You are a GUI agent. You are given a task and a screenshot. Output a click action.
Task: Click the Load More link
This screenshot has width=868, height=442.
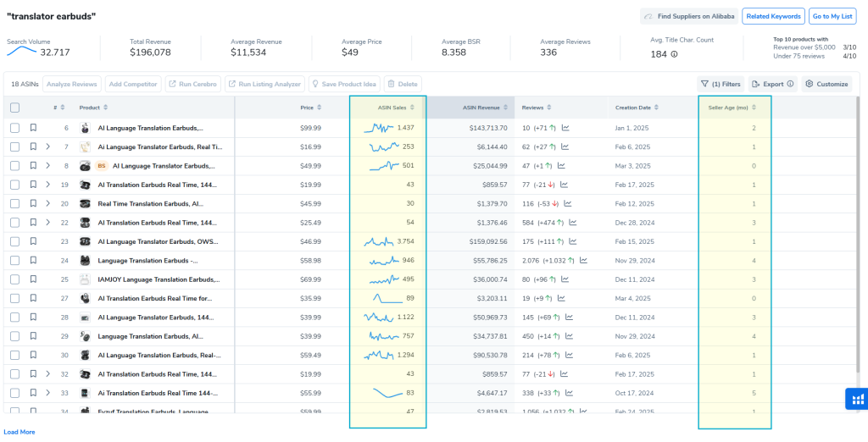[x=19, y=432]
